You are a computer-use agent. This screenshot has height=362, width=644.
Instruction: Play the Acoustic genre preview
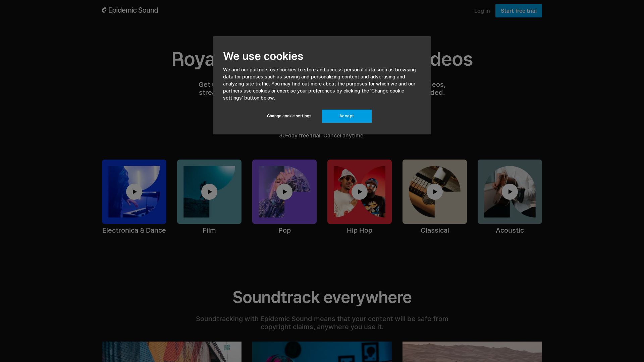(510, 192)
